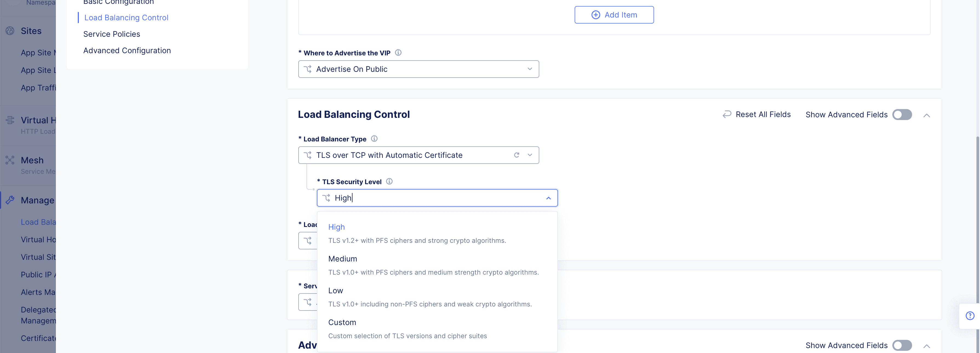This screenshot has width=980, height=353.
Task: Click info icon beside Where to Advertise the VIP
Action: (x=398, y=53)
